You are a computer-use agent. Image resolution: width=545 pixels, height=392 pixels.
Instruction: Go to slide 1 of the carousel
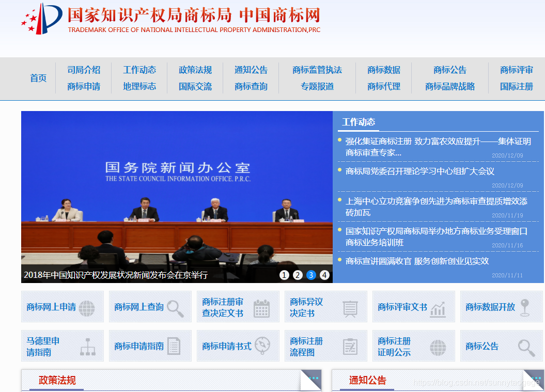click(284, 275)
